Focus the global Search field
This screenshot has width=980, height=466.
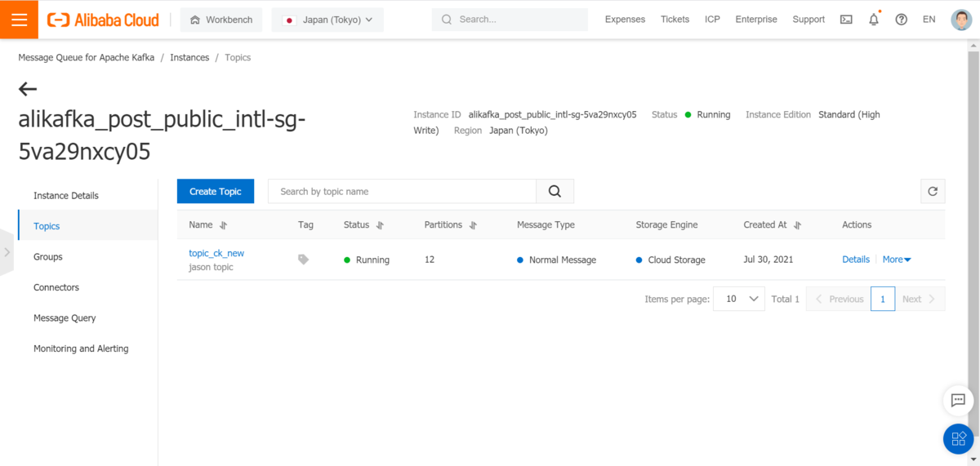510,20
